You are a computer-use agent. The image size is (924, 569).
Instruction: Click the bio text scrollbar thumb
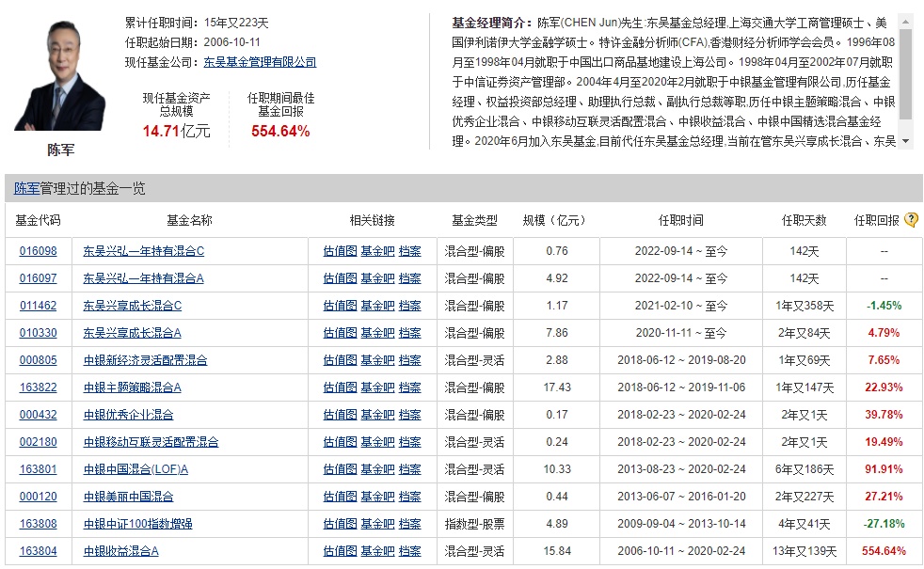(x=906, y=73)
